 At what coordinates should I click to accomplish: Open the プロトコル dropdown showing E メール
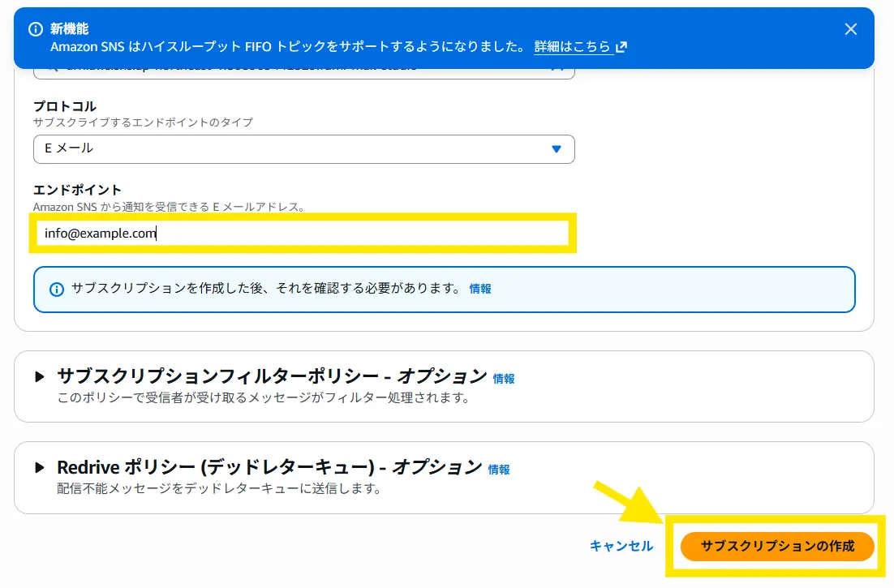(303, 148)
